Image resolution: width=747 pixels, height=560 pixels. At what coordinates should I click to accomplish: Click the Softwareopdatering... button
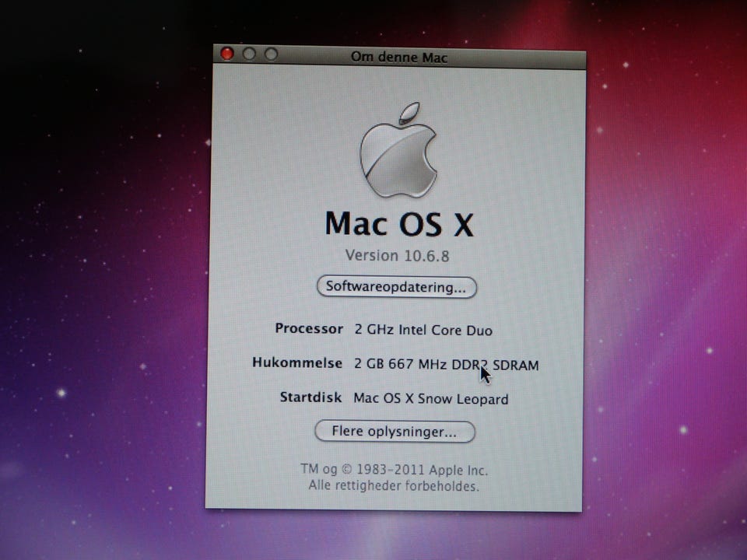coord(396,287)
